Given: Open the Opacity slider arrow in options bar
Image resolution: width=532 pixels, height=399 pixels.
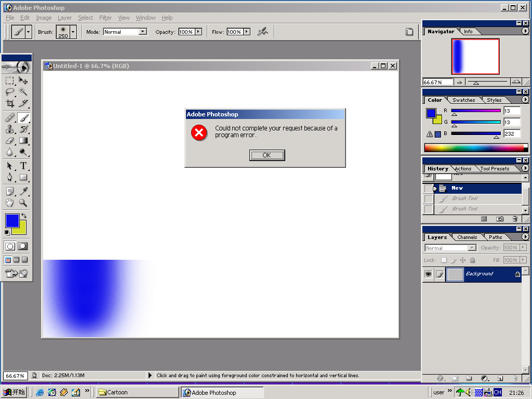Looking at the screenshot, I should click(198, 32).
